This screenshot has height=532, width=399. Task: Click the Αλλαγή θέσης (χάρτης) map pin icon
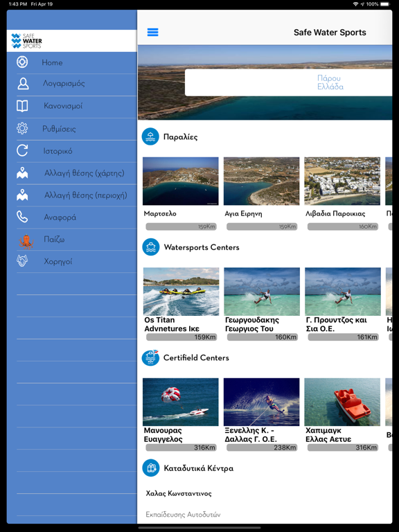click(22, 172)
